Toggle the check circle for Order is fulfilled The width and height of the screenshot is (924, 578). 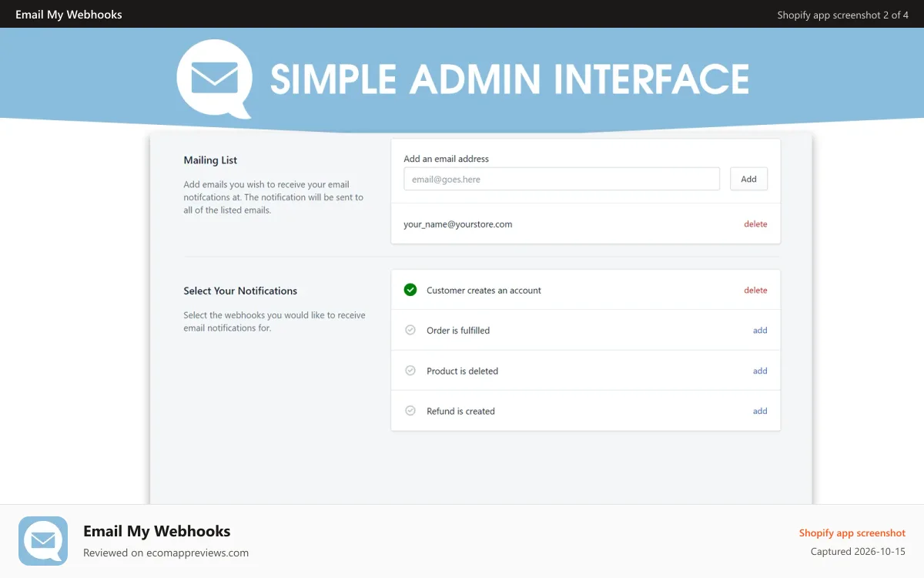pos(410,330)
